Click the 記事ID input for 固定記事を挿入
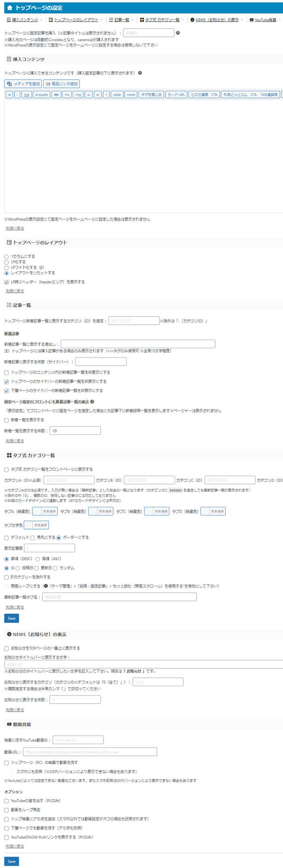This screenshot has width=283, height=868. point(148,33)
